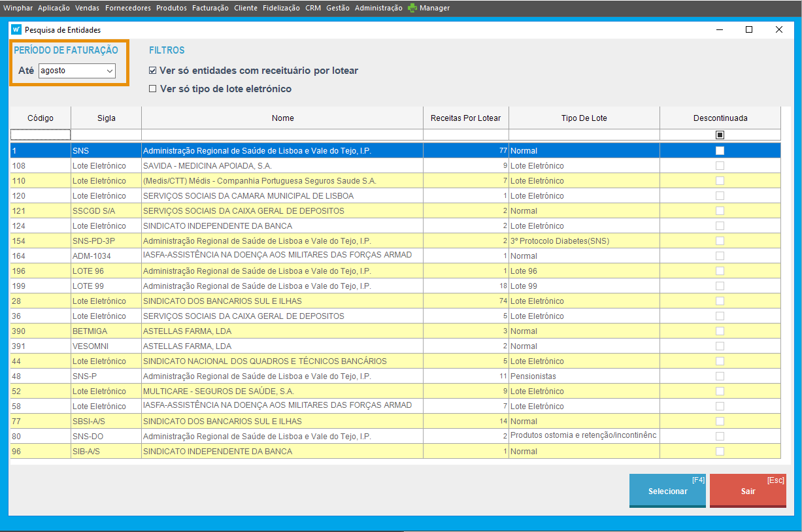Select the BETMIGA ASTELLAS FARMA row
802x532 pixels.
282,331
